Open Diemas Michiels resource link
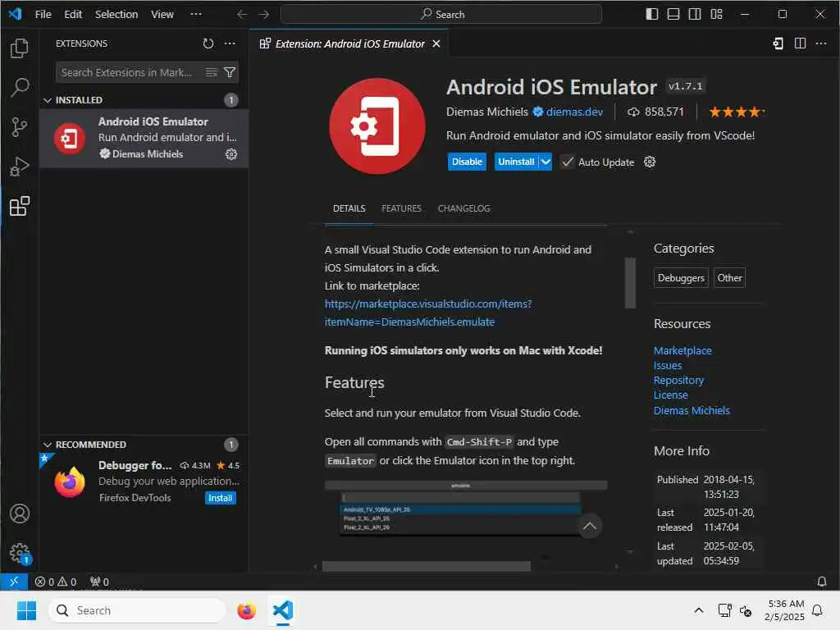 point(692,410)
